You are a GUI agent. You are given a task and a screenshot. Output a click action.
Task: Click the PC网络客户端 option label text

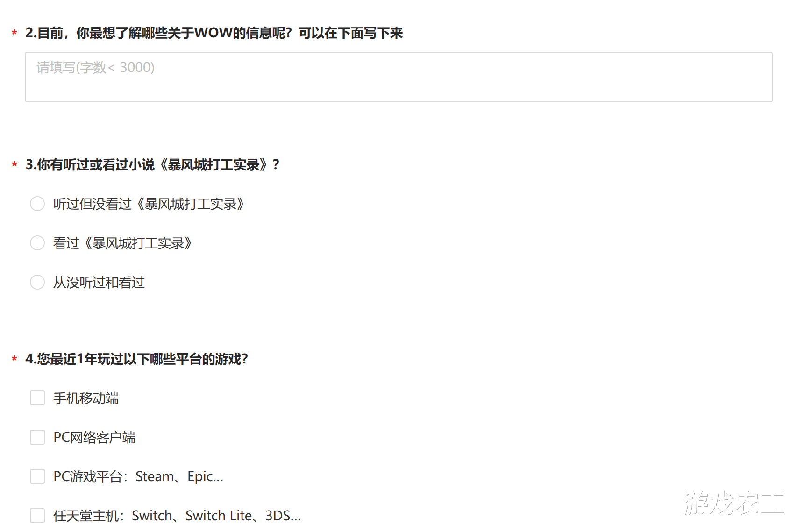click(94, 438)
